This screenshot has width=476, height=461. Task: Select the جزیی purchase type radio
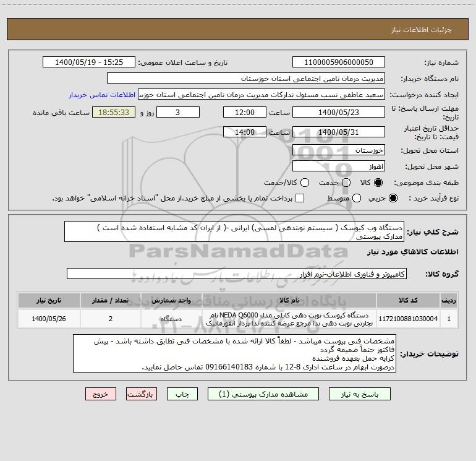click(393, 198)
